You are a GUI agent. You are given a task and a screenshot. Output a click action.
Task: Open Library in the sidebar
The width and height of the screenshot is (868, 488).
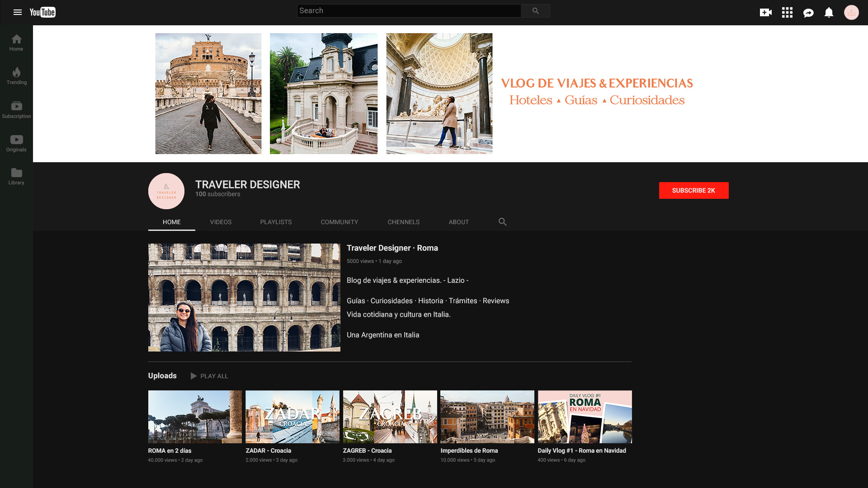tap(17, 176)
